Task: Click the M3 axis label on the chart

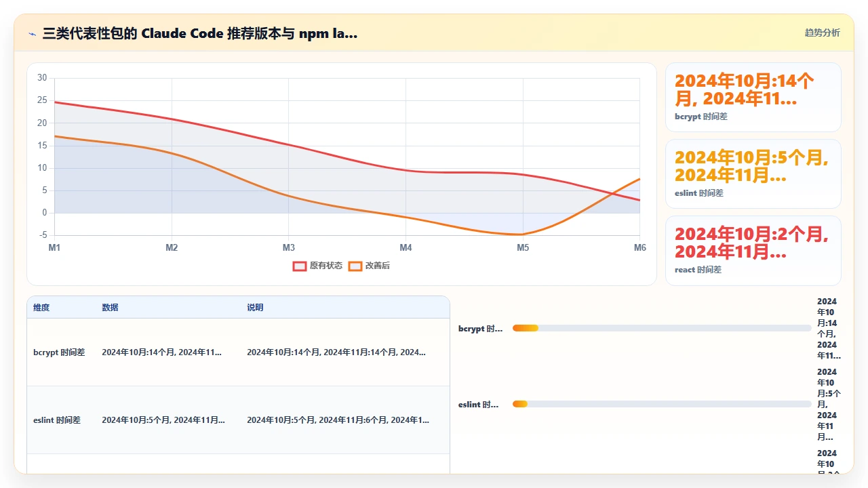Action: click(x=289, y=248)
